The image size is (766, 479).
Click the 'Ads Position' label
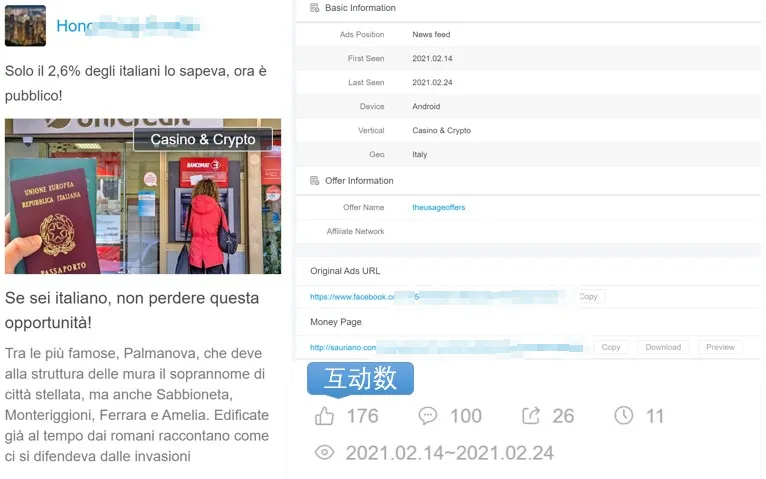click(x=362, y=34)
